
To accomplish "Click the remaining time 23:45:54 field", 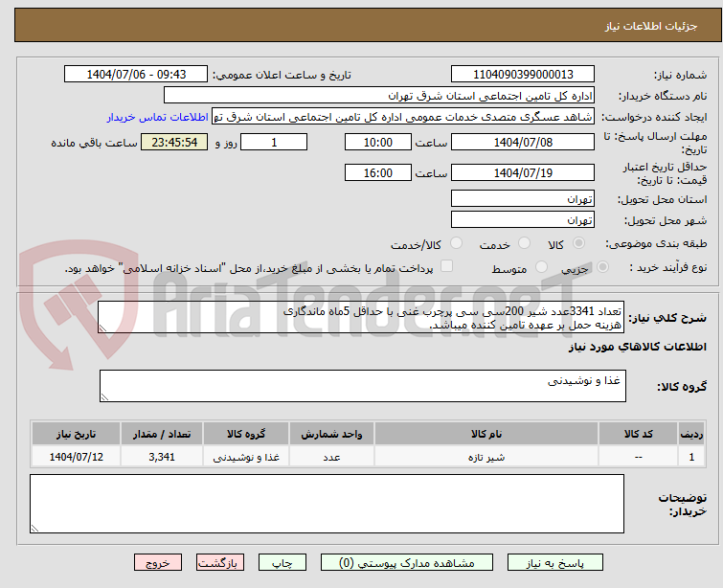I will [x=174, y=142].
